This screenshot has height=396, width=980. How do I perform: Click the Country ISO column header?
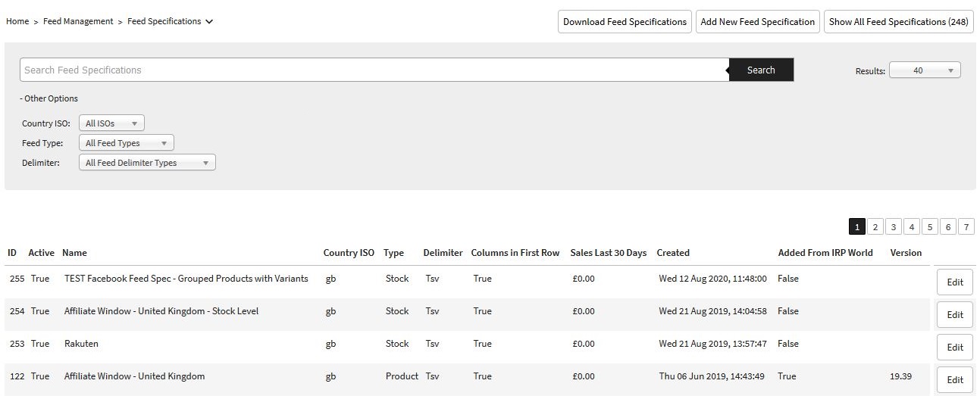point(349,253)
